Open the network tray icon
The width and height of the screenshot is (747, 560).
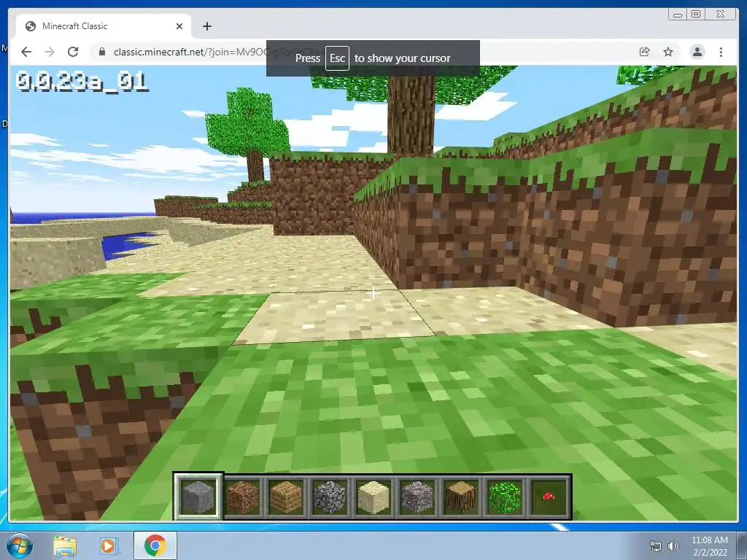click(x=656, y=546)
